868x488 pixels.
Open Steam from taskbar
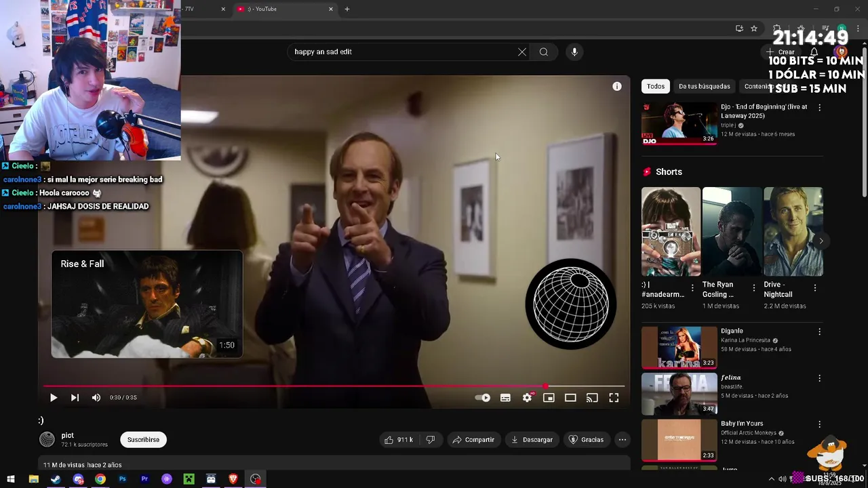click(x=56, y=479)
